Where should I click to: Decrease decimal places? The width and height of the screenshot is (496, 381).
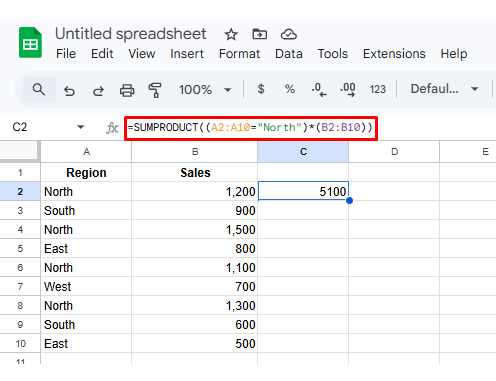click(x=319, y=90)
